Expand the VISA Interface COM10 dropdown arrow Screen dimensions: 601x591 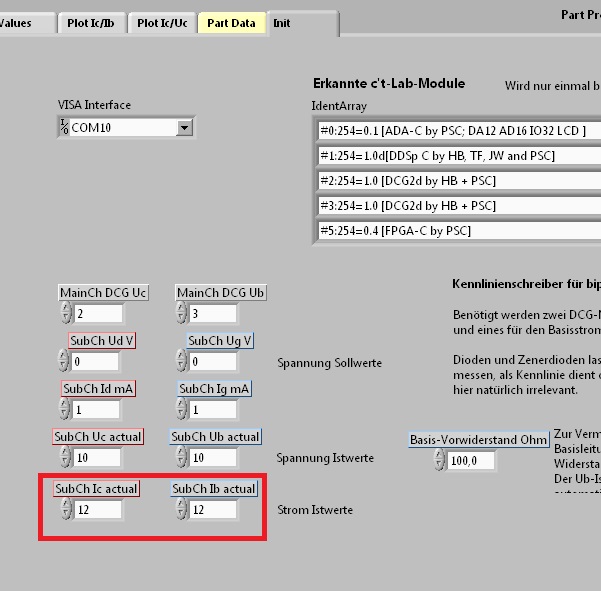(183, 128)
